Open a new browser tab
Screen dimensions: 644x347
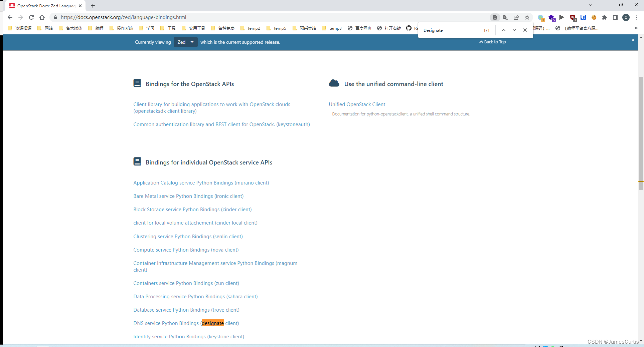(93, 6)
